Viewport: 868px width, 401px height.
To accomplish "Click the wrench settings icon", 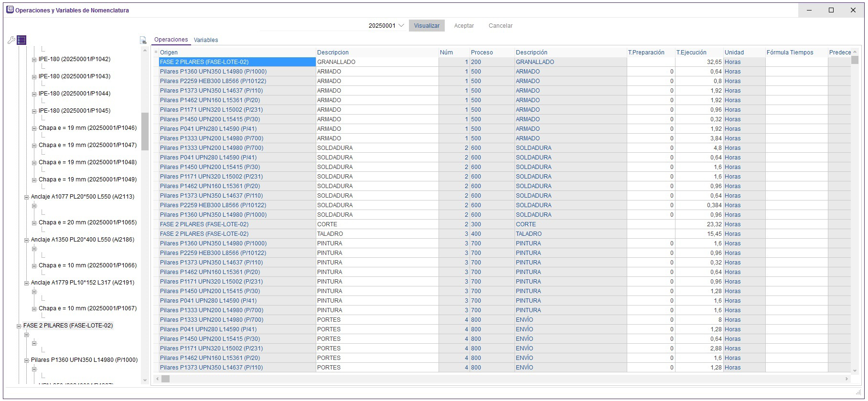I will [11, 40].
